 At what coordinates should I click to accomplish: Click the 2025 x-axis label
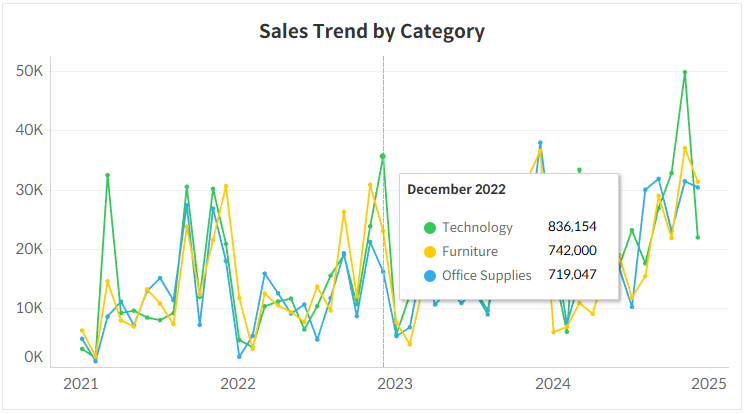(709, 383)
